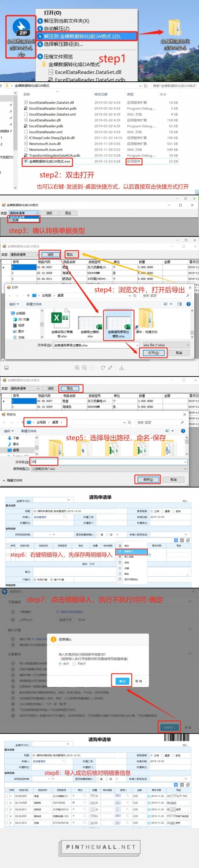Select ExcelDataReader.DataSet.dll in the archive preview list
The height and width of the screenshot is (868, 199).
(88, 72)
